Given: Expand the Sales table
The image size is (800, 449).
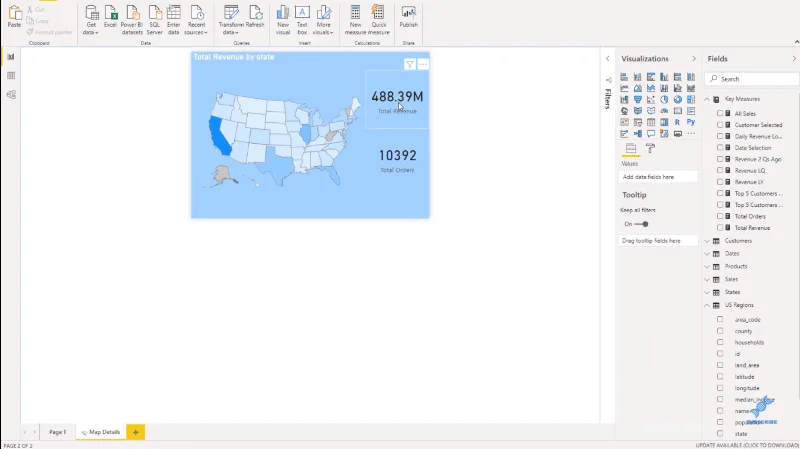Looking at the screenshot, I should [x=707, y=279].
